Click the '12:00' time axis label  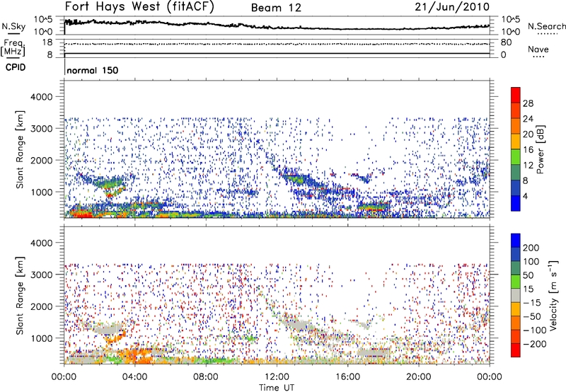pos(277,377)
